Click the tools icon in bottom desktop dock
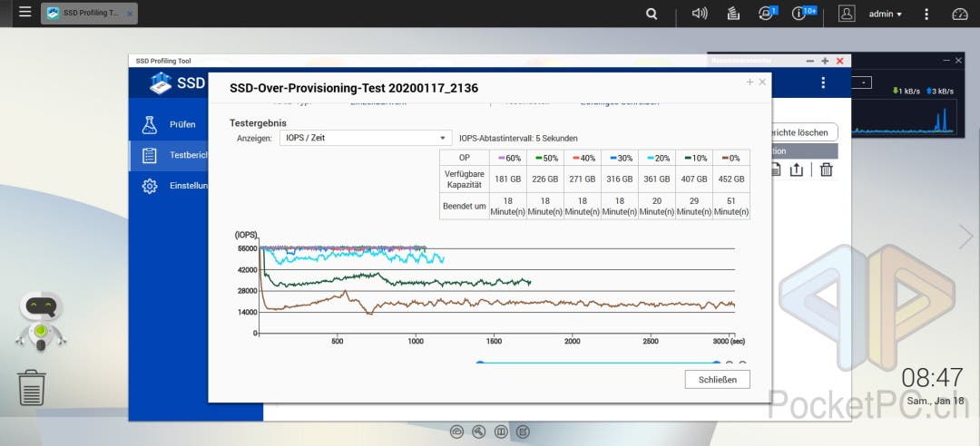 [x=479, y=431]
